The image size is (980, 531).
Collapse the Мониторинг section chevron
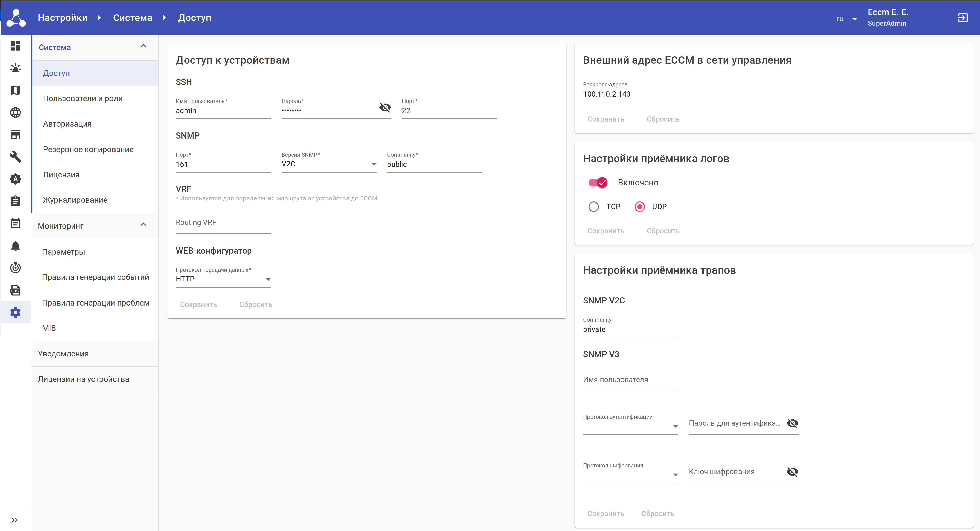click(x=143, y=224)
